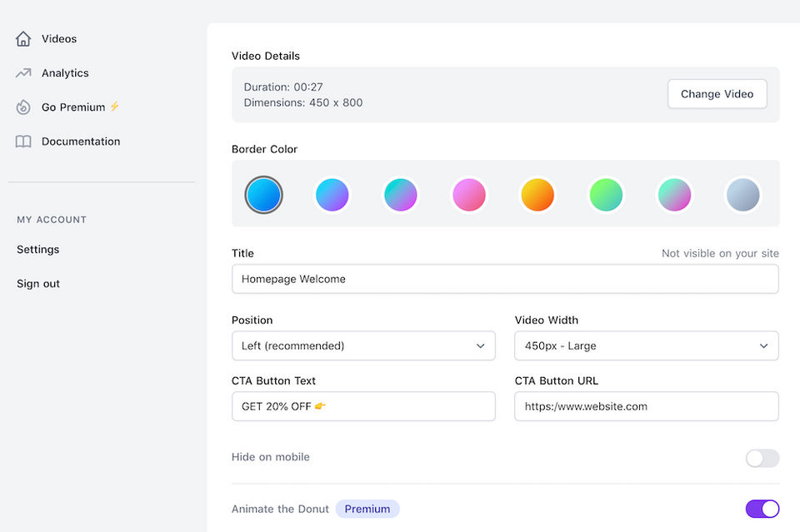
Task: Turn off Animate the Donut toggle
Action: coord(762,509)
